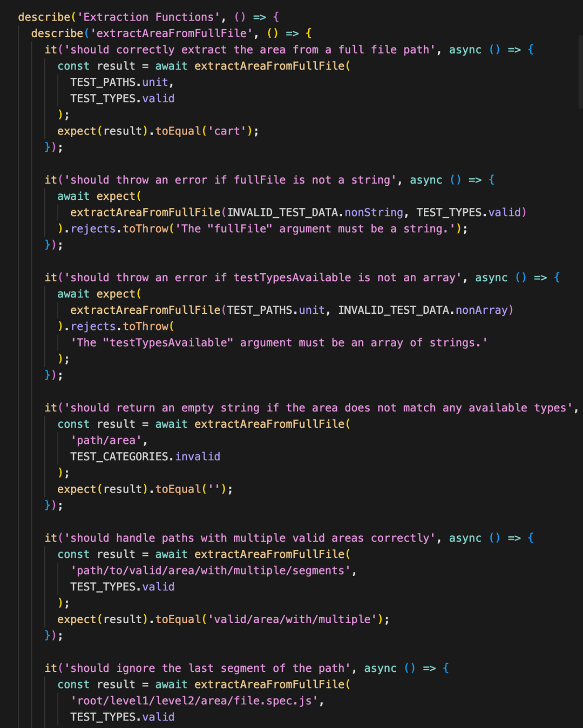The image size is (583, 728).
Task: Click the test title 'should ignore the last segment of the path'
Action: pos(207,668)
